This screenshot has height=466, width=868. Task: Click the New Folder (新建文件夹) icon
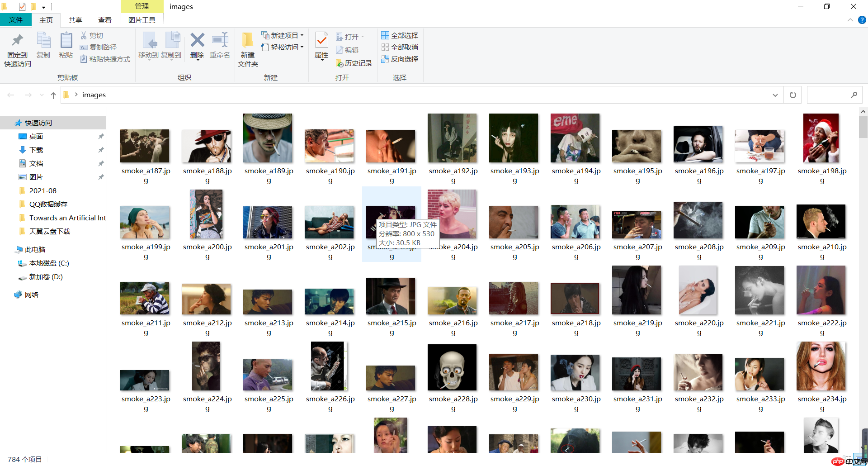(x=247, y=41)
